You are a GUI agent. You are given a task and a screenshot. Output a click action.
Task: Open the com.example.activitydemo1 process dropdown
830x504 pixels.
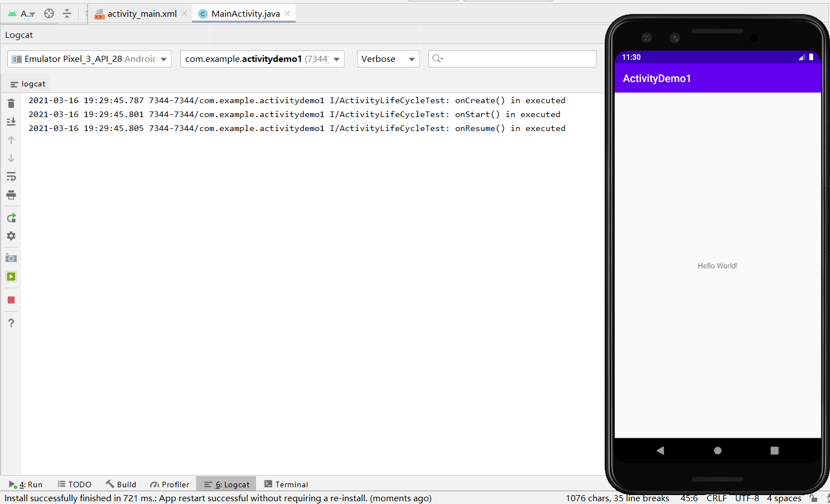pos(262,59)
